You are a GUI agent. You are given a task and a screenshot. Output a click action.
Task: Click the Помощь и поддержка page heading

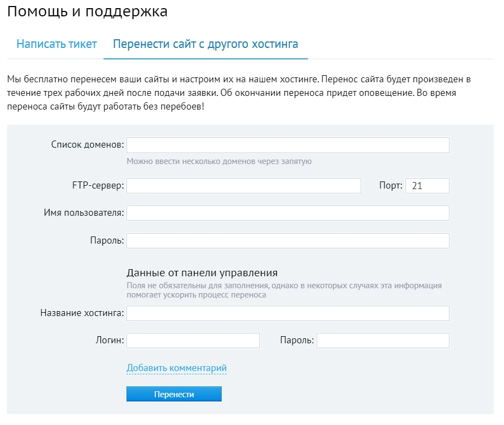pyautogui.click(x=87, y=11)
